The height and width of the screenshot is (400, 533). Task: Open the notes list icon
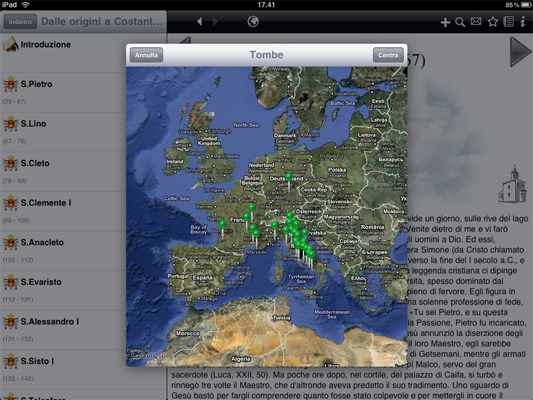509,22
